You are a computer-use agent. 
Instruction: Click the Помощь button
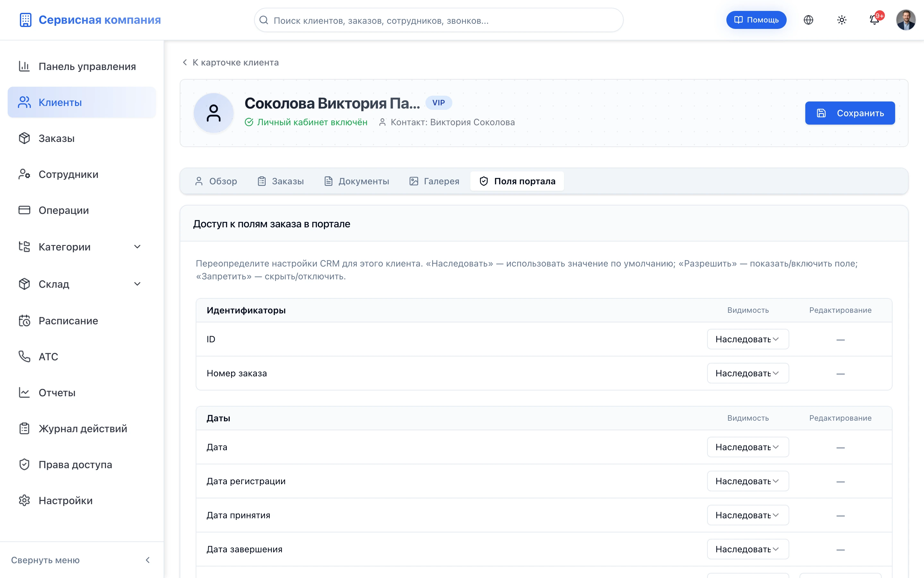(756, 20)
